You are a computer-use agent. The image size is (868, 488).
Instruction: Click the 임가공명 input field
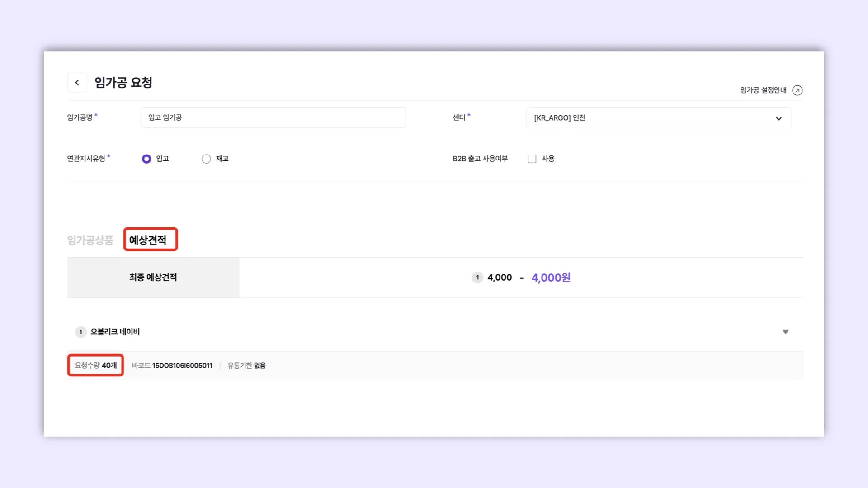pyautogui.click(x=273, y=117)
